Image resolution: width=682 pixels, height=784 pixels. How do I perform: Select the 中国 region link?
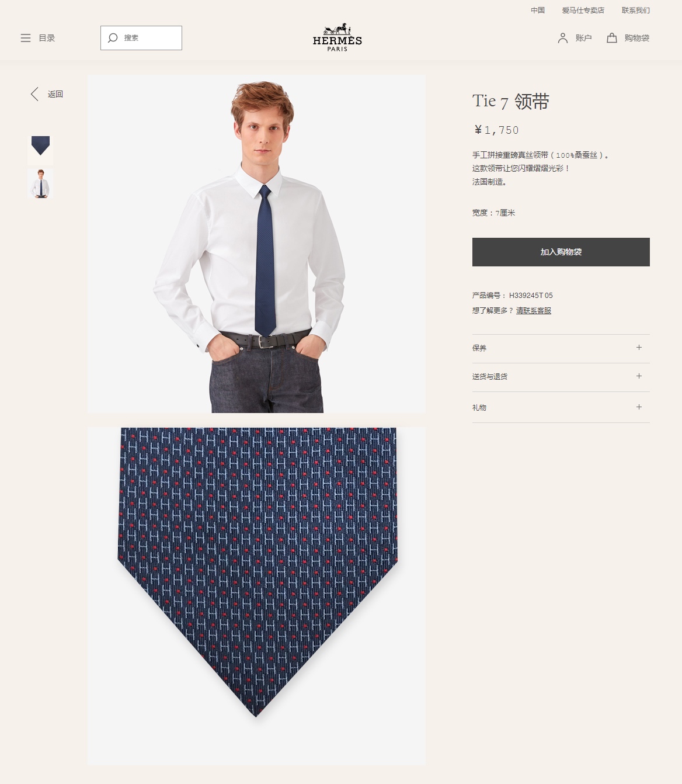(538, 11)
